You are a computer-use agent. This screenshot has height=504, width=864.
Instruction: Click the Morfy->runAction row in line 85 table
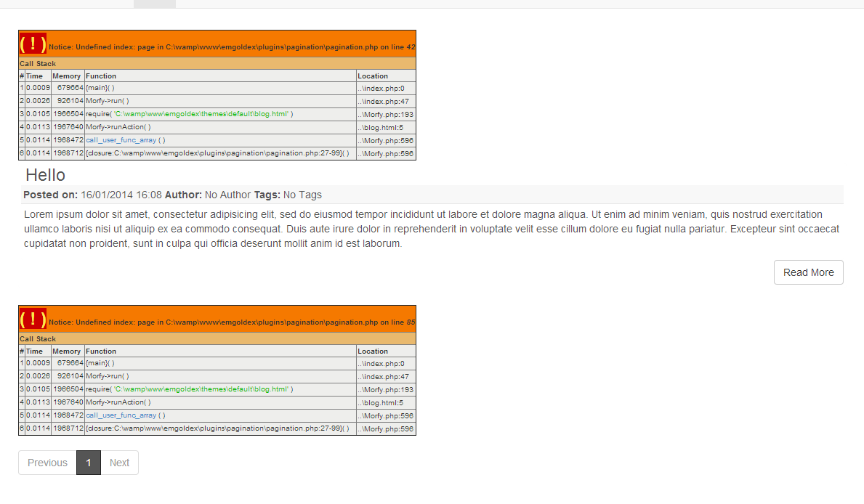[x=118, y=402]
